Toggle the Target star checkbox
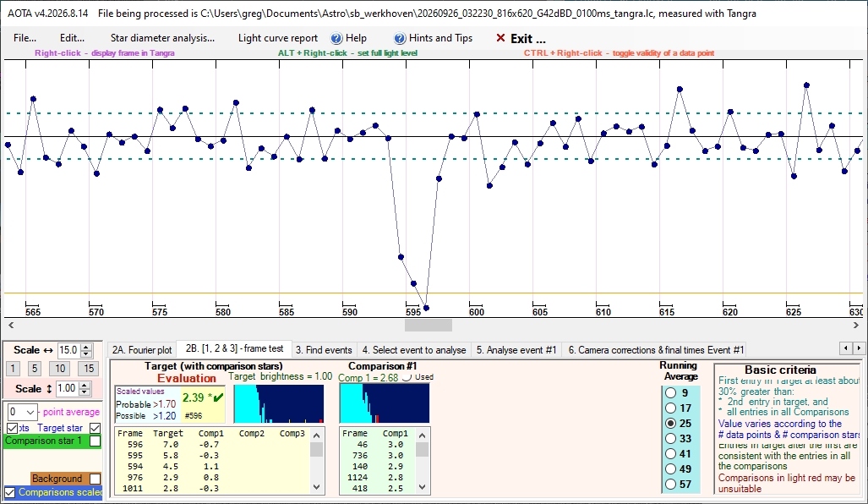Viewport: 868px width, 504px height. point(96,428)
